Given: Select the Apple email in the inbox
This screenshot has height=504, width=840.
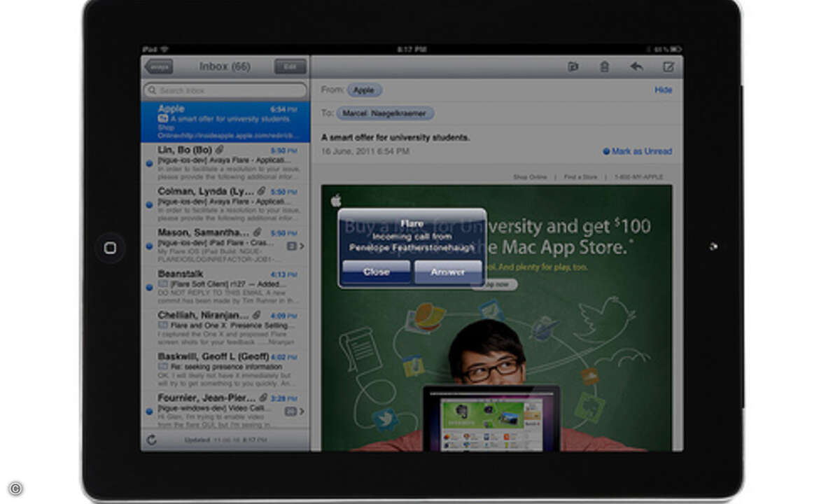Looking at the screenshot, I should pos(225,122).
